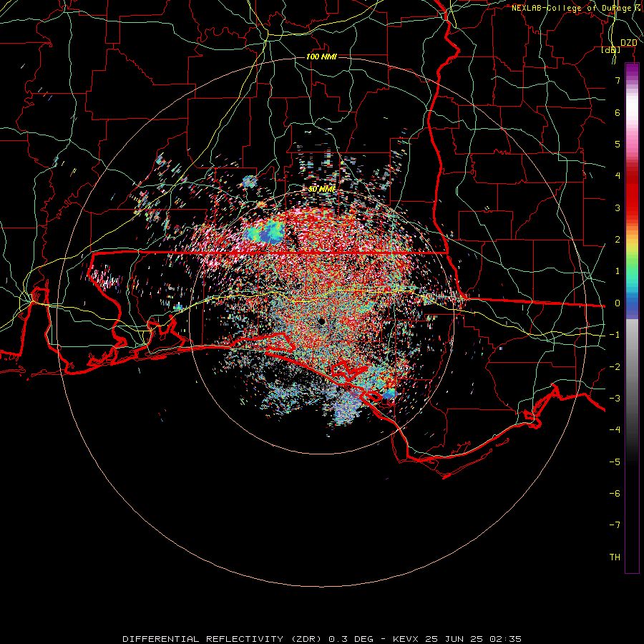644x644 pixels.
Task: Click the "1" value on the color scale
Action: pyautogui.click(x=618, y=271)
